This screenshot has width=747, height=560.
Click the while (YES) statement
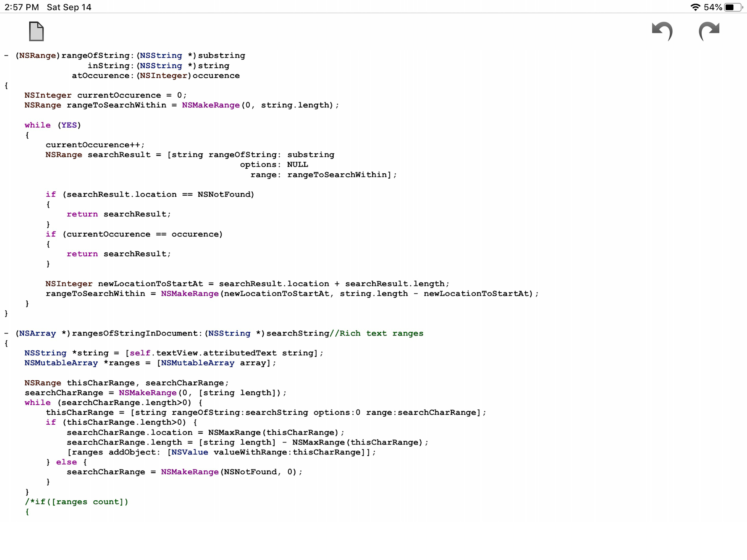tap(53, 125)
